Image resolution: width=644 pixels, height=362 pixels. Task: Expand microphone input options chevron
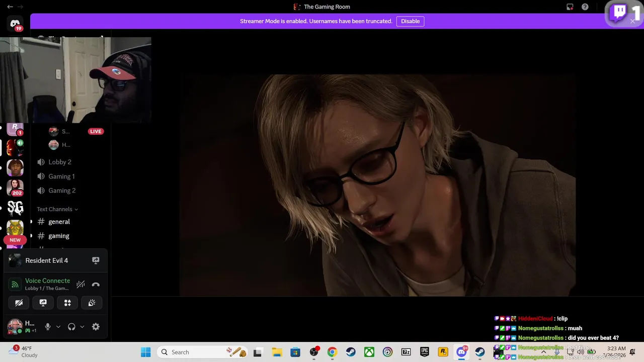tap(58, 327)
